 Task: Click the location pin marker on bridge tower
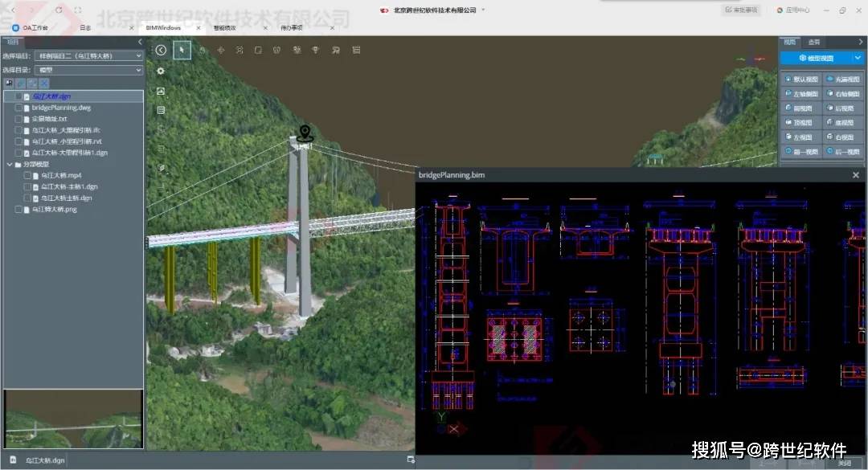tap(305, 133)
